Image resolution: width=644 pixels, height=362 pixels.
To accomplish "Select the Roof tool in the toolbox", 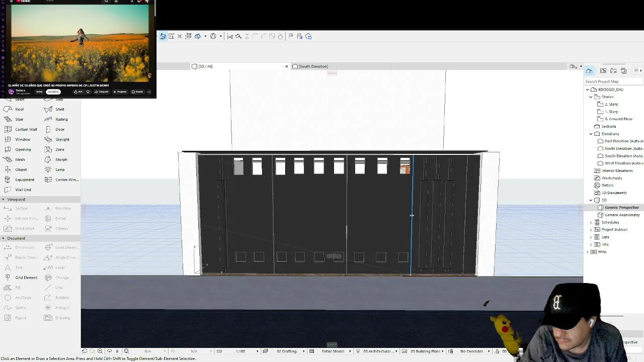I will [14, 109].
